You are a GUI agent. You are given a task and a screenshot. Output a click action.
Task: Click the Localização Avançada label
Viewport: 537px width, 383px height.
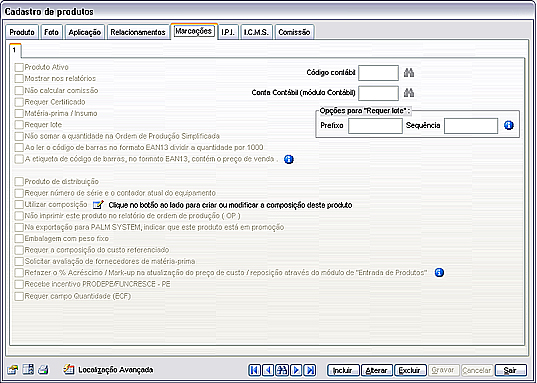click(x=116, y=370)
